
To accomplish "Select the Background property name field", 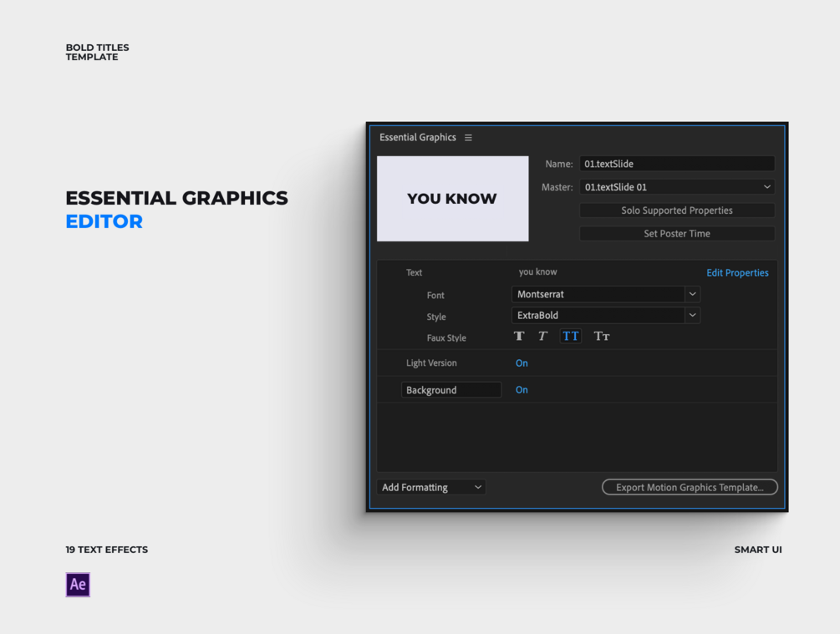I will pyautogui.click(x=451, y=390).
